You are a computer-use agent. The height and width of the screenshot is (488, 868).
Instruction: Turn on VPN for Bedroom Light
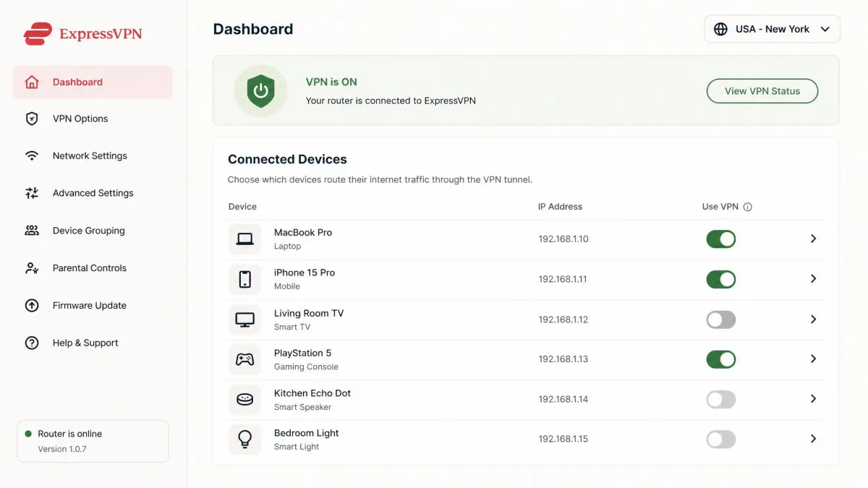tap(721, 439)
